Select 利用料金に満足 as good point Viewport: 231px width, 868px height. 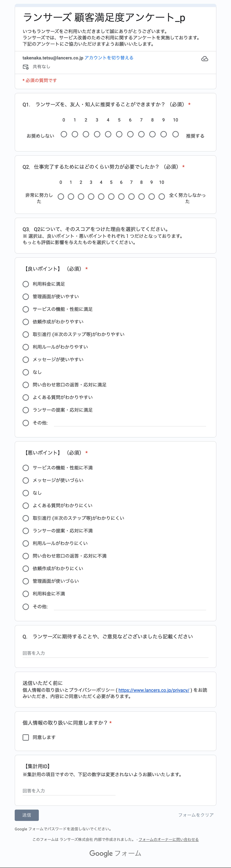pos(26,284)
